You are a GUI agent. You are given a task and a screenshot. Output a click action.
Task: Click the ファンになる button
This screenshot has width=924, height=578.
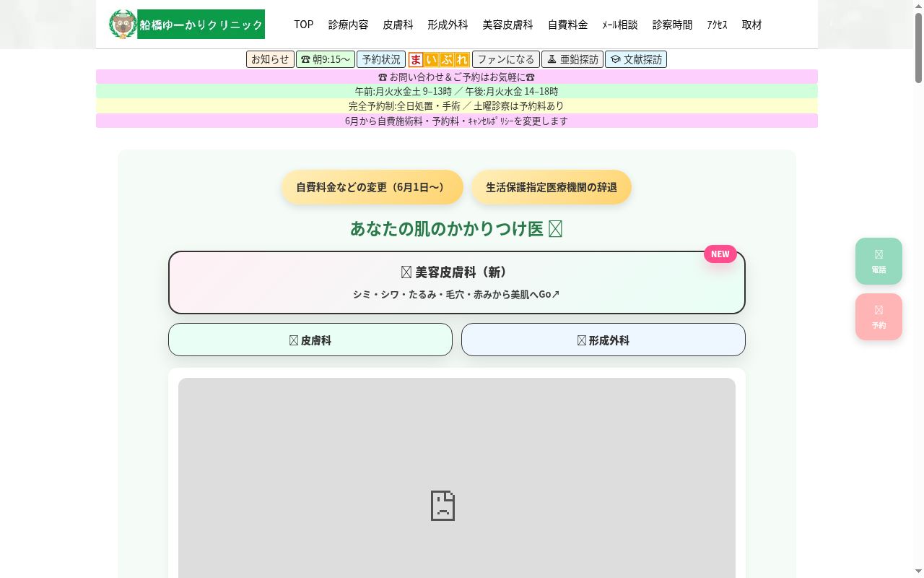pos(506,59)
